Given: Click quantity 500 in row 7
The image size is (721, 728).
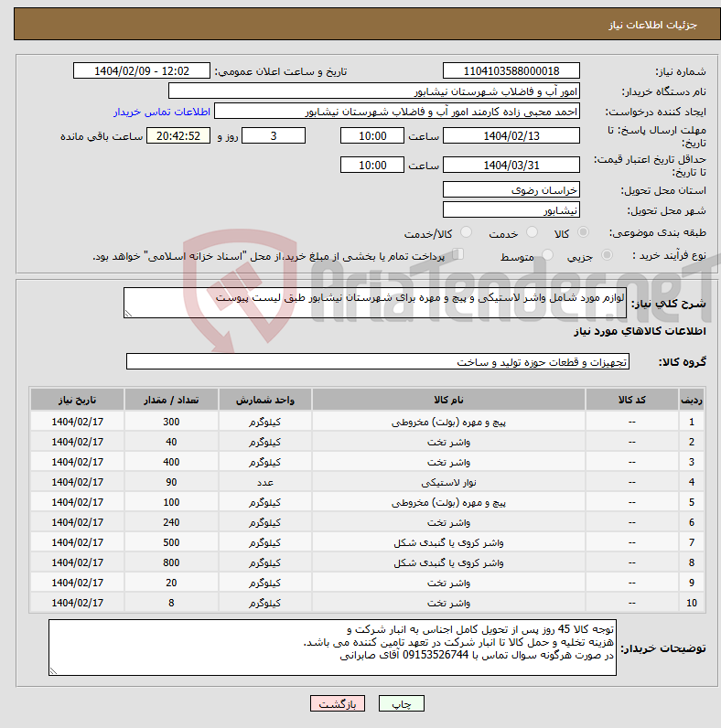Looking at the screenshot, I should (171, 542).
